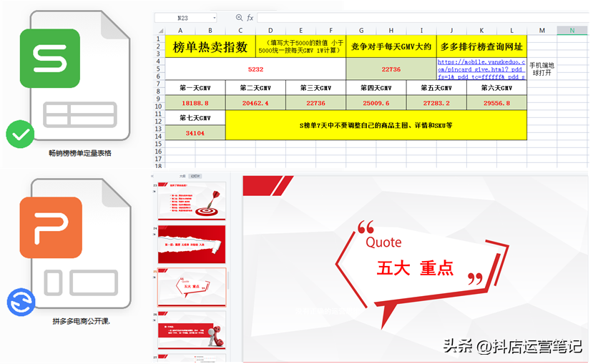This screenshot has height=364, width=593.
Task: Click the 第一天GMV label cell
Action: click(x=195, y=88)
